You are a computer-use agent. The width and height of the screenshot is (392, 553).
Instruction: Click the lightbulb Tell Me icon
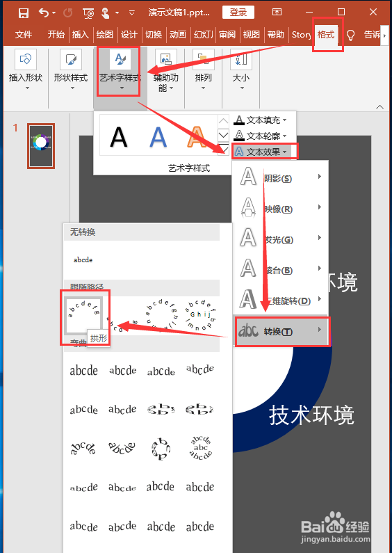pyautogui.click(x=350, y=35)
